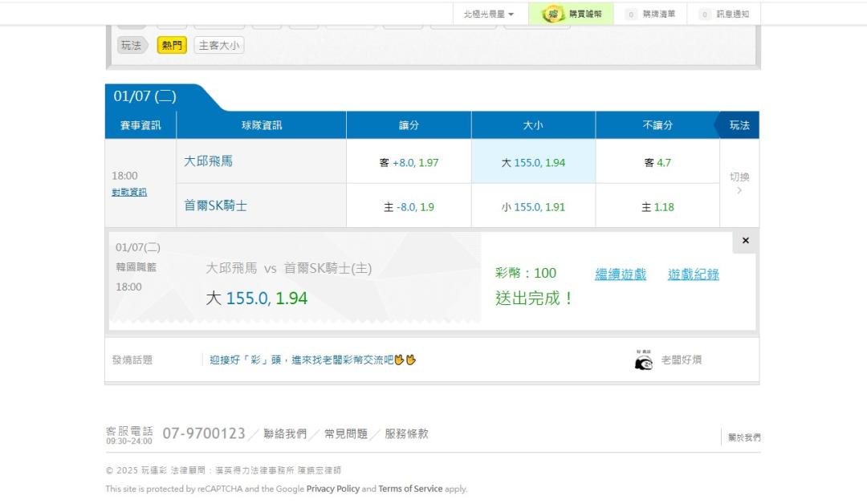Screen dimensions: 867x504
Task: Click the gold coin icon in the top bar
Action: (x=552, y=14)
